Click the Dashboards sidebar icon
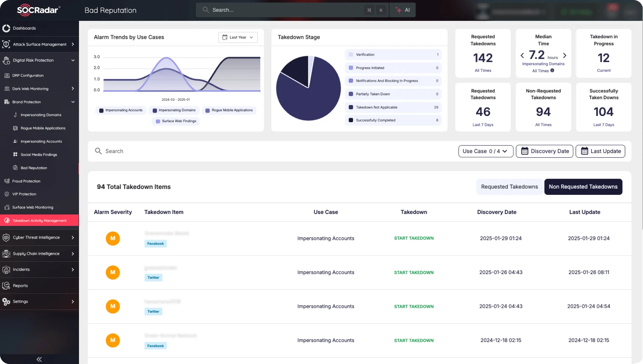The width and height of the screenshot is (643, 364). 6,28
